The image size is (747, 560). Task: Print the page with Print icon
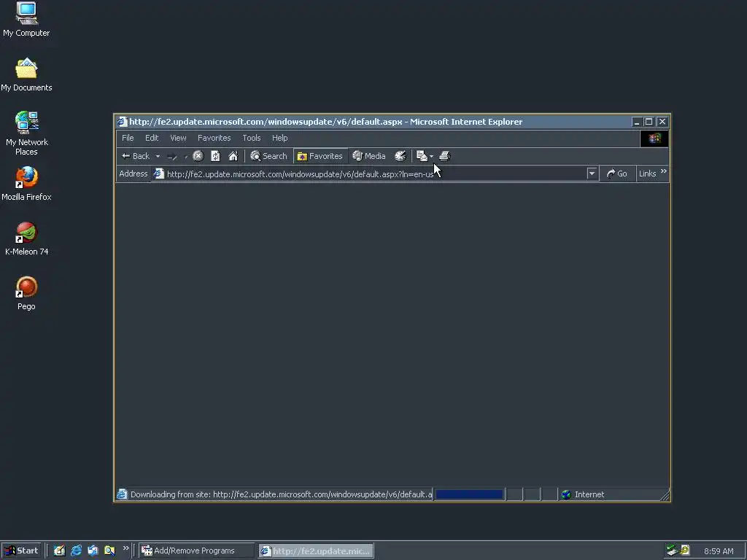(x=444, y=156)
